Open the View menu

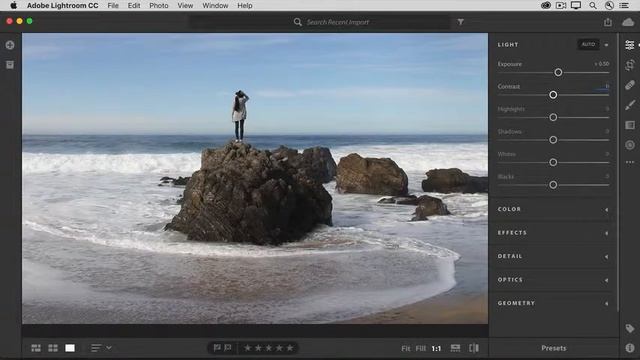(x=185, y=5)
